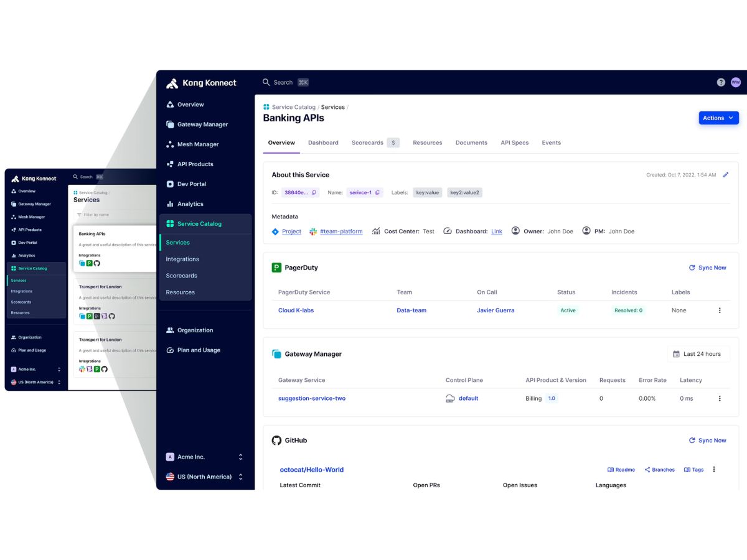Image resolution: width=747 pixels, height=560 pixels.
Task: Expand the US (North America) selector in the small window
Action: click(59, 382)
